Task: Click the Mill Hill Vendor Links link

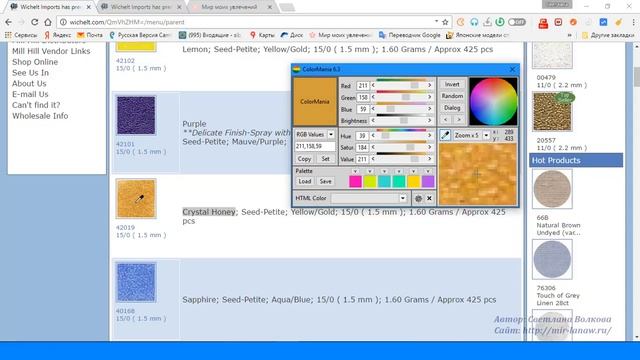Action: point(51,51)
